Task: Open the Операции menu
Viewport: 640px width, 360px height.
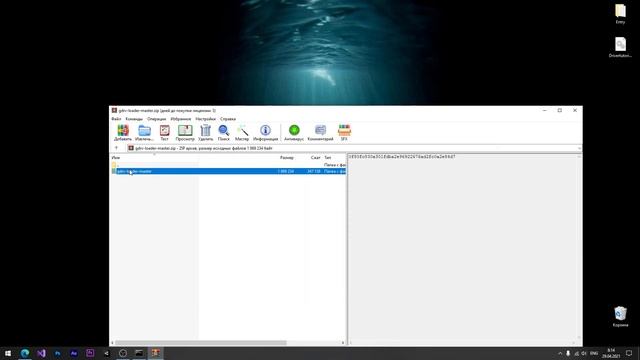Action: [x=156, y=119]
